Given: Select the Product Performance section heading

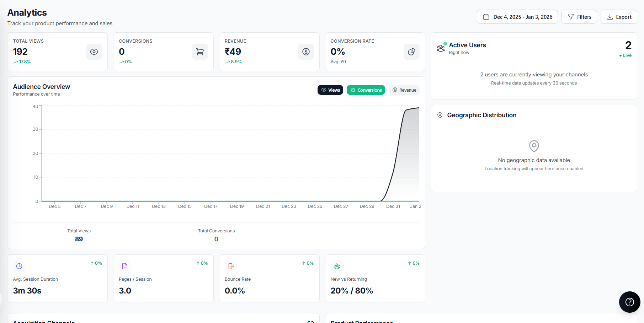Looking at the screenshot, I should click(362, 321).
